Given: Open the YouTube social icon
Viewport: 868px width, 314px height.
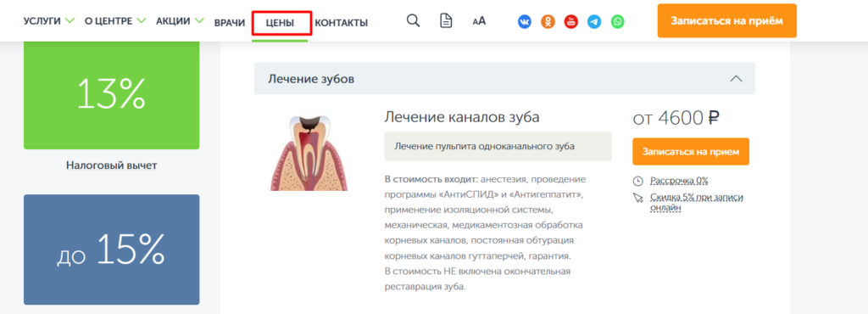Looking at the screenshot, I should pyautogui.click(x=571, y=21).
